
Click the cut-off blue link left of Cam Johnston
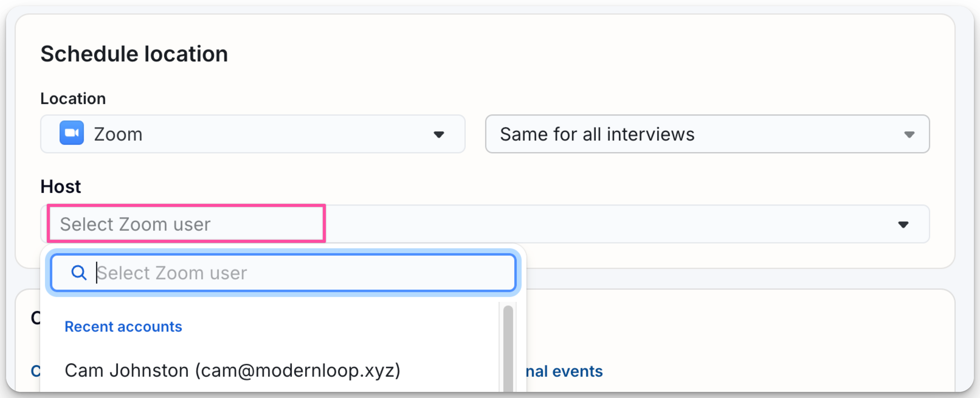[35, 371]
